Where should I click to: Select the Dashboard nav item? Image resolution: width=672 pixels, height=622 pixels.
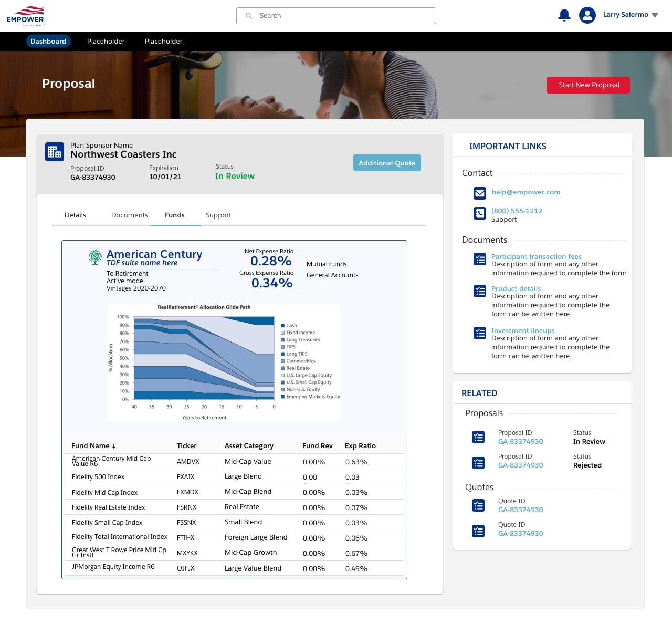[48, 41]
